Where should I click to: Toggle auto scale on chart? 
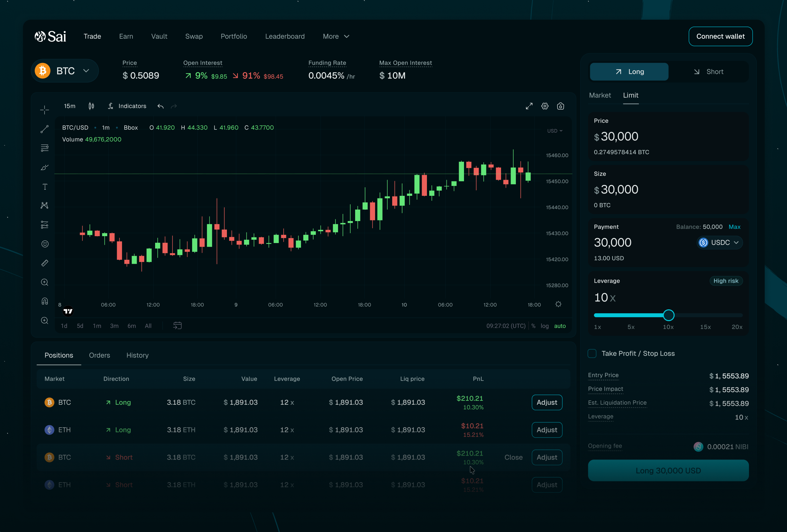(559, 326)
